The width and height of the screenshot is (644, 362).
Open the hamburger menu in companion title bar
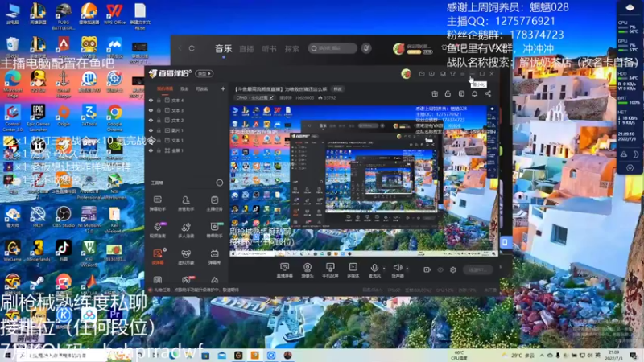(x=462, y=74)
